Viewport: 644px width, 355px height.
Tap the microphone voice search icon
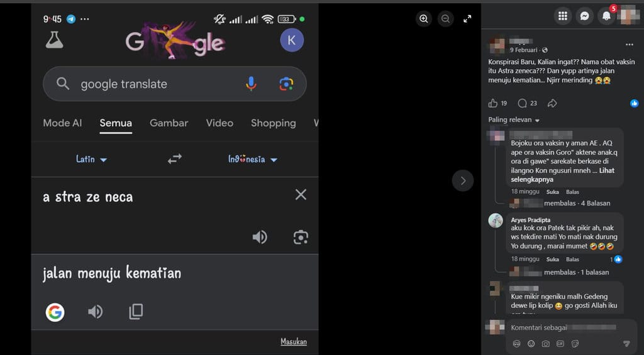pos(251,84)
